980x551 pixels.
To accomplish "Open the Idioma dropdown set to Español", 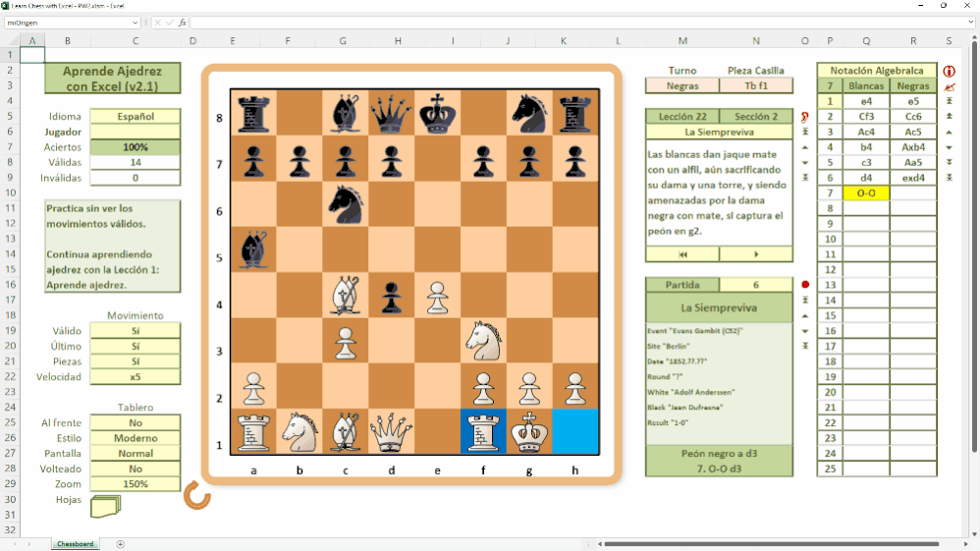I will pyautogui.click(x=136, y=116).
